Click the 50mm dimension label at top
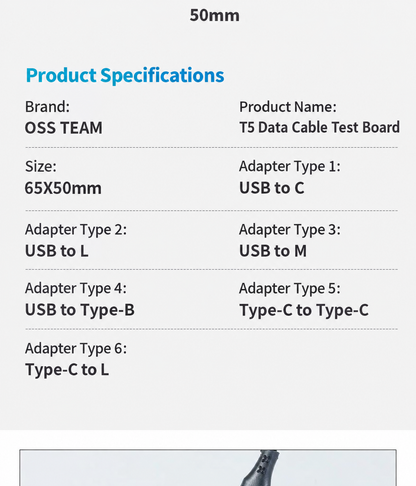Viewport: 416px width, 486px height. pyautogui.click(x=215, y=15)
